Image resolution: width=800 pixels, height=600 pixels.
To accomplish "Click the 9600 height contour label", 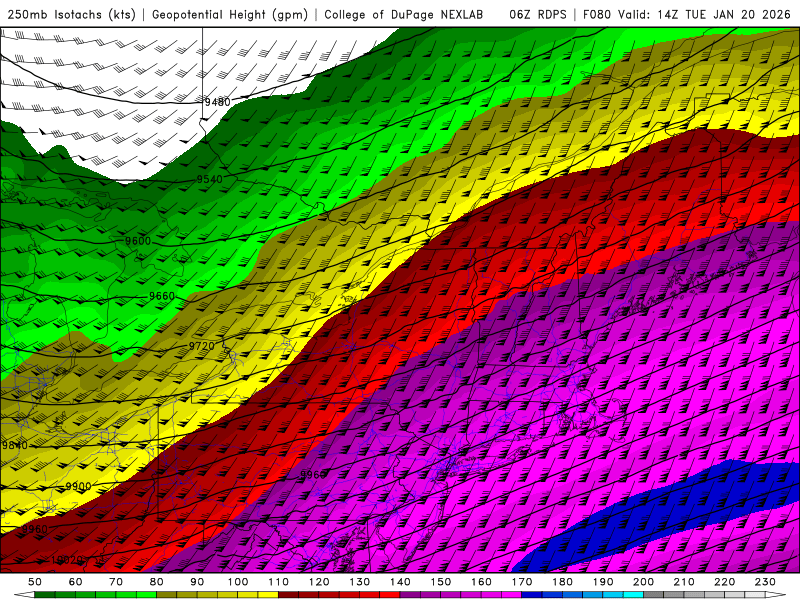I will [x=138, y=241].
